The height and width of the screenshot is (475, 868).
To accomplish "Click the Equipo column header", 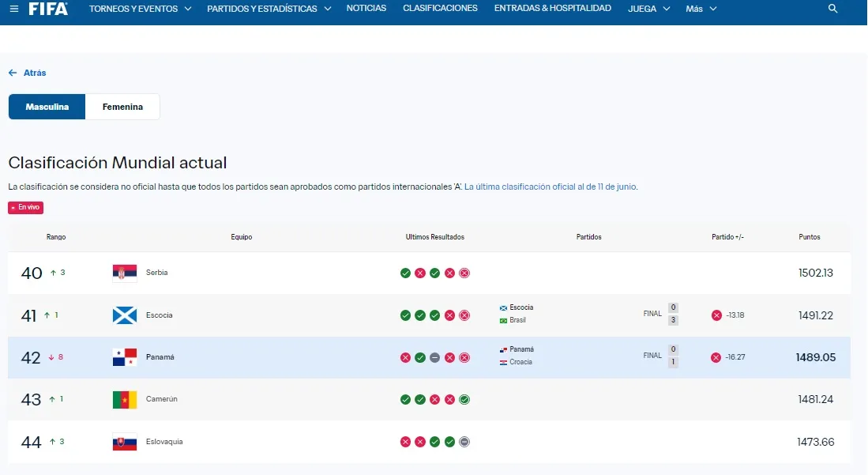I will click(x=242, y=237).
